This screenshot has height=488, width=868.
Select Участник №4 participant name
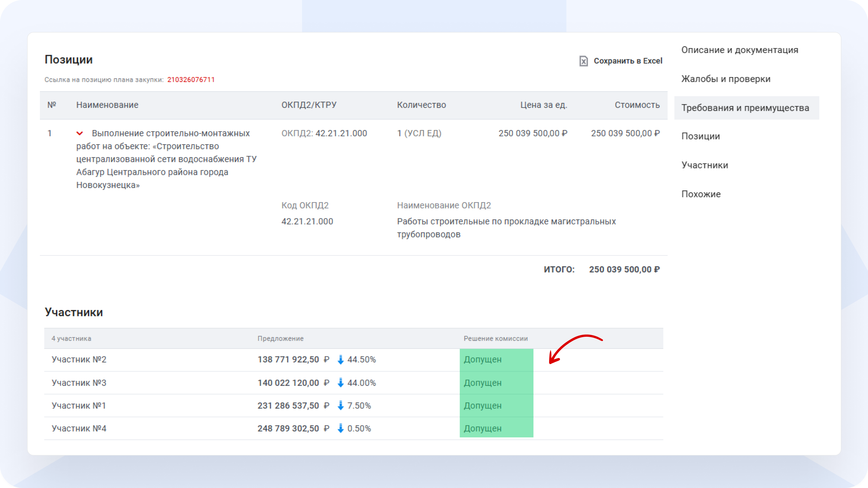coord(79,428)
